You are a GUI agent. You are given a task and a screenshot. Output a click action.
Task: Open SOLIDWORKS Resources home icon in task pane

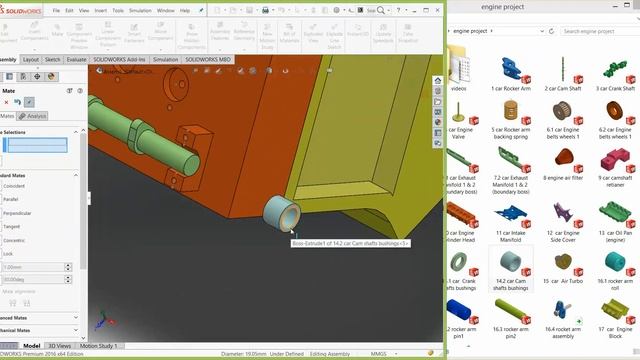click(x=438, y=80)
